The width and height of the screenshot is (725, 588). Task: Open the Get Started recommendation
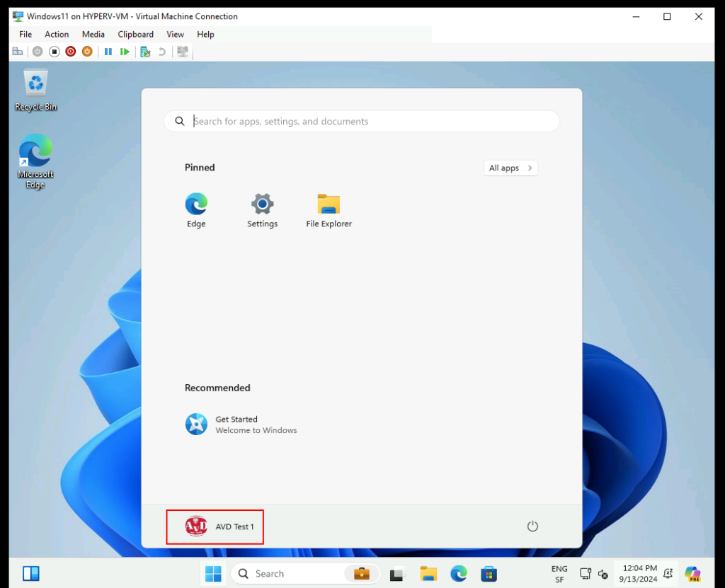(241, 425)
